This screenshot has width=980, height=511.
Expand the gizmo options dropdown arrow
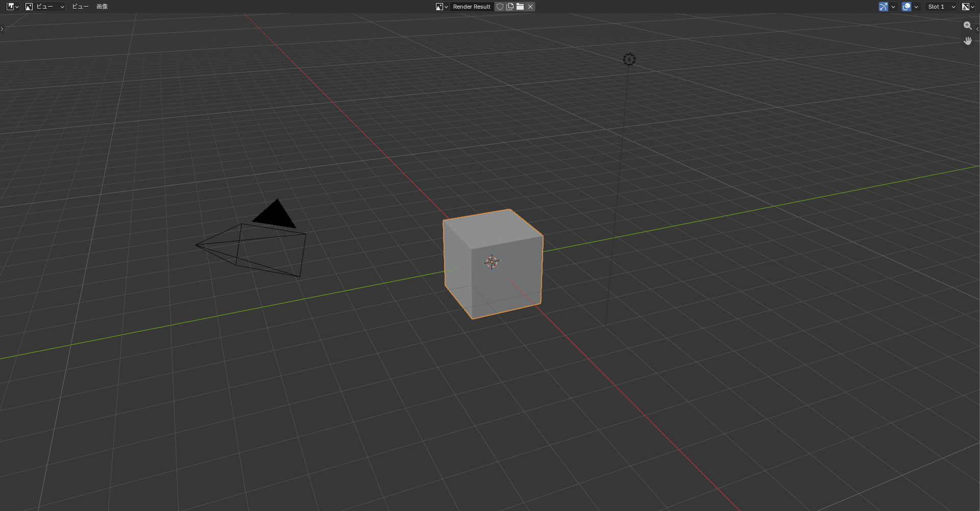(x=893, y=7)
